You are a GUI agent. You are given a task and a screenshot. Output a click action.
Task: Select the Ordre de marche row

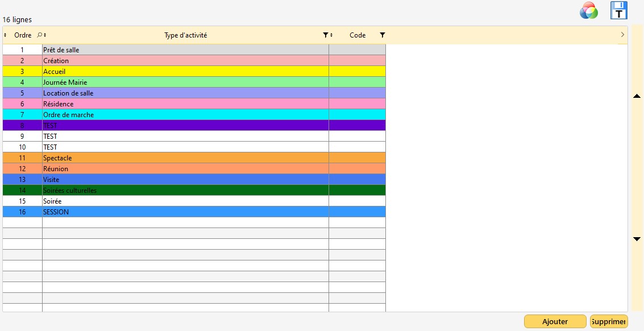click(185, 115)
